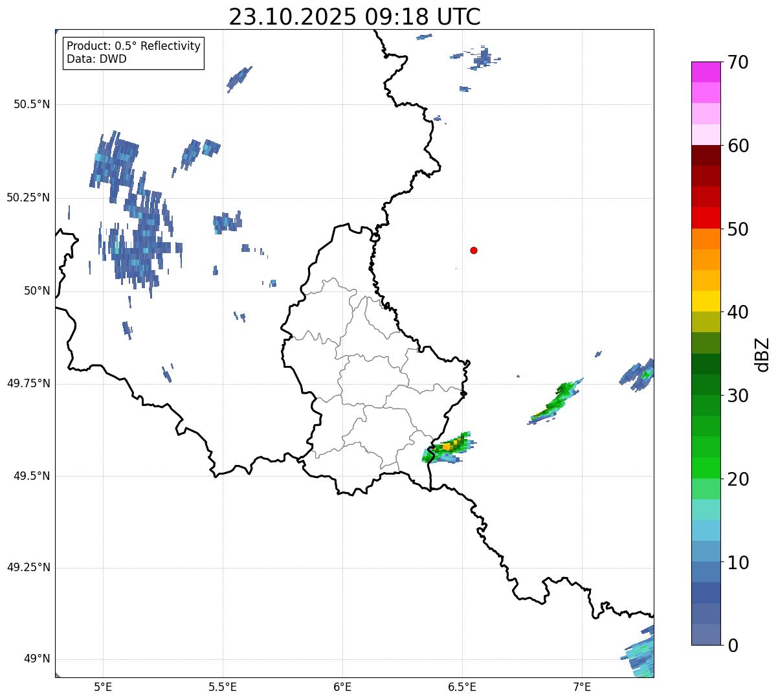Click the 50.25°N latitude label
Screen dimensions: 778x700
[x=28, y=198]
